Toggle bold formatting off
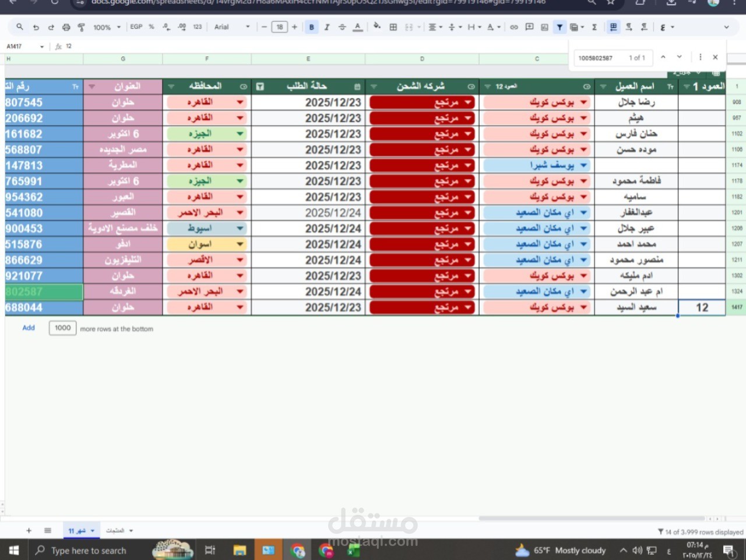The width and height of the screenshot is (746, 560). pyautogui.click(x=311, y=27)
